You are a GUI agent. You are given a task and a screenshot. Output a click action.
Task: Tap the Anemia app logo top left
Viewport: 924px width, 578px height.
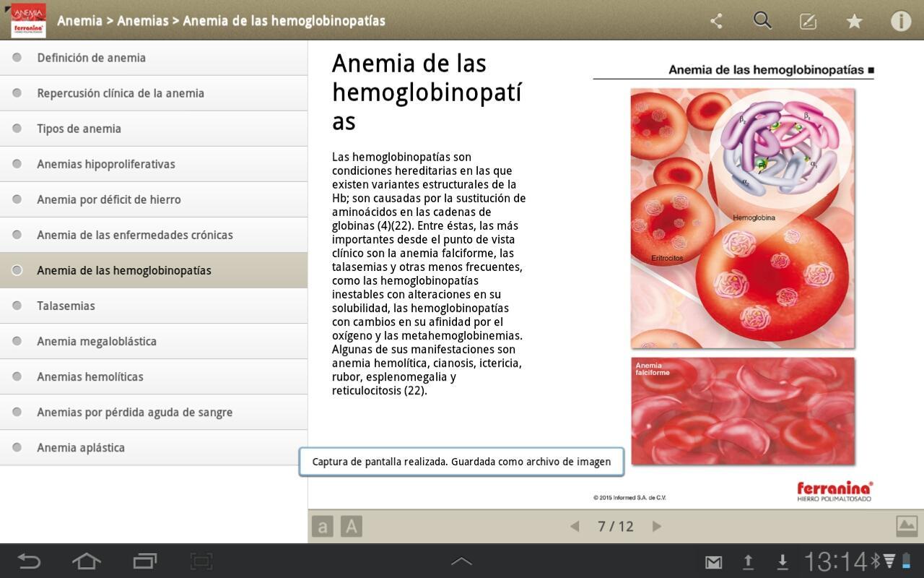point(28,20)
